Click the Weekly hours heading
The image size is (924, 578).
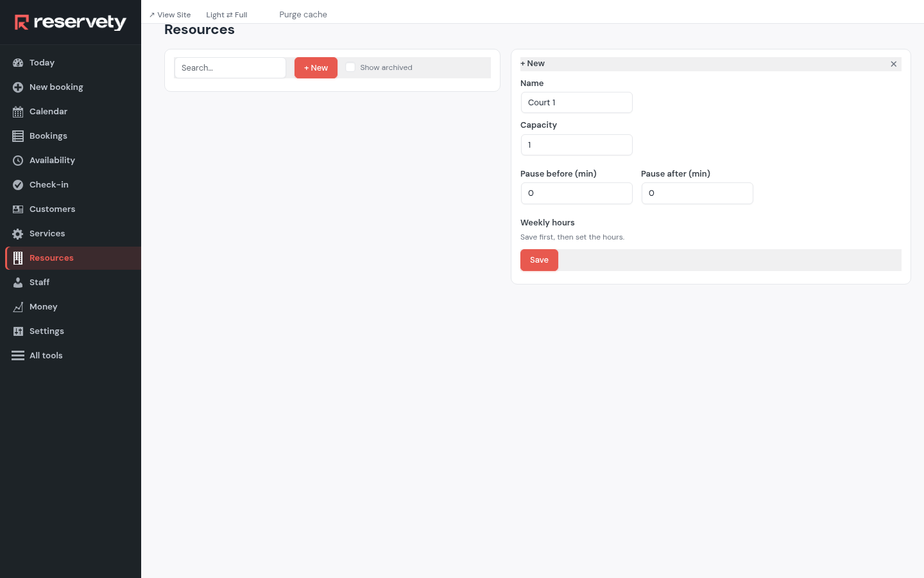pos(547,223)
